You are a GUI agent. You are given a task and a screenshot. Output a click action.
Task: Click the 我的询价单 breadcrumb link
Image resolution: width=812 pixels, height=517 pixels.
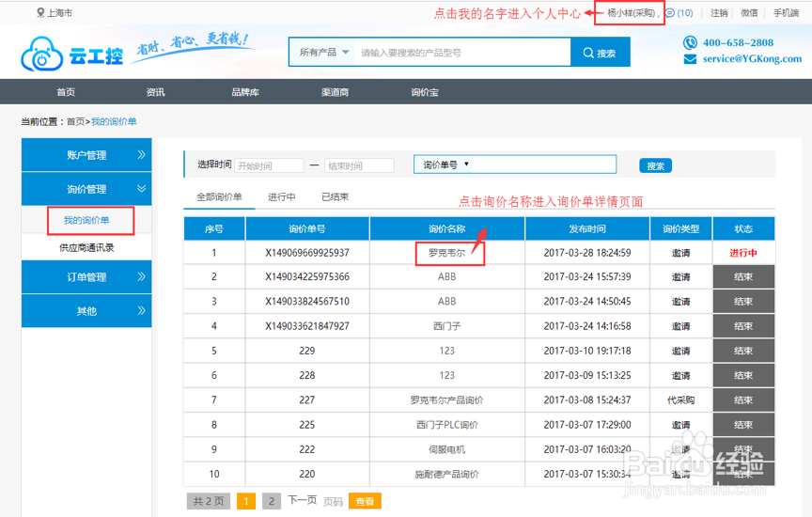pos(114,122)
